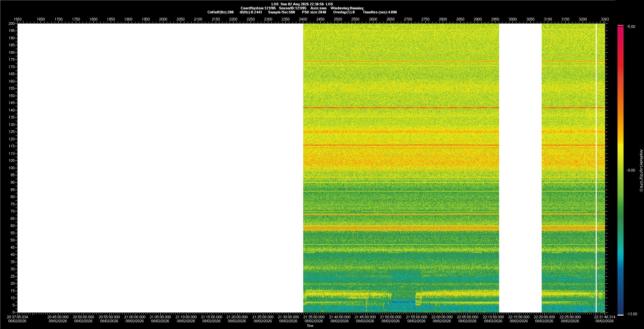Click the white vertical cursor line in spectrogram
This screenshot has width=644, height=329.
pyautogui.click(x=596, y=168)
